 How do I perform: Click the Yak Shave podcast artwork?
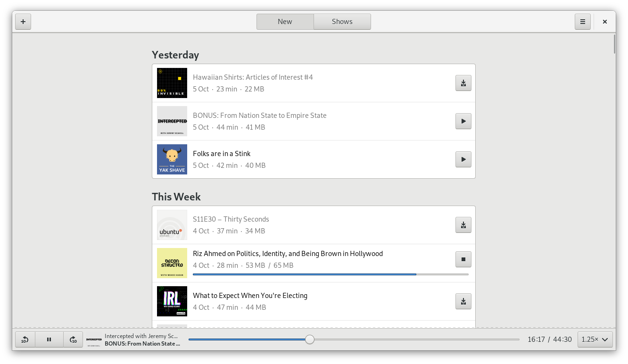click(x=172, y=159)
